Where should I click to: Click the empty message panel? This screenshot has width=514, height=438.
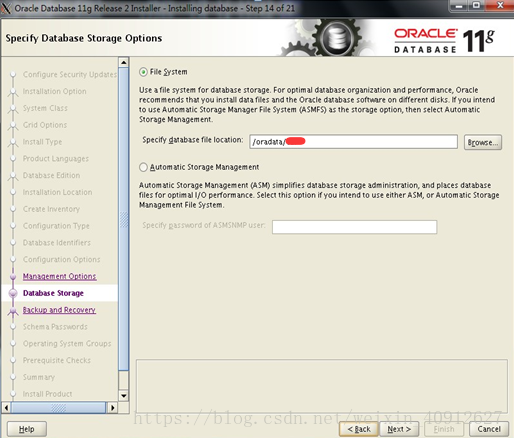click(322, 386)
